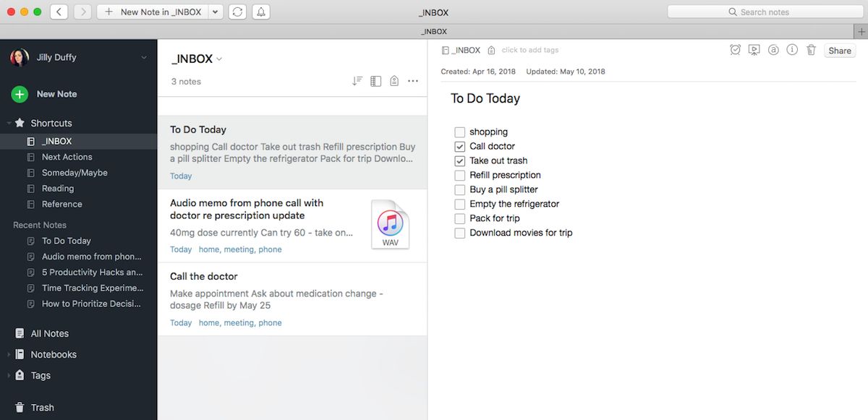868x420 pixels.
Task: Open the New Note in _INBOX dropdown arrow
Action: [x=214, y=12]
